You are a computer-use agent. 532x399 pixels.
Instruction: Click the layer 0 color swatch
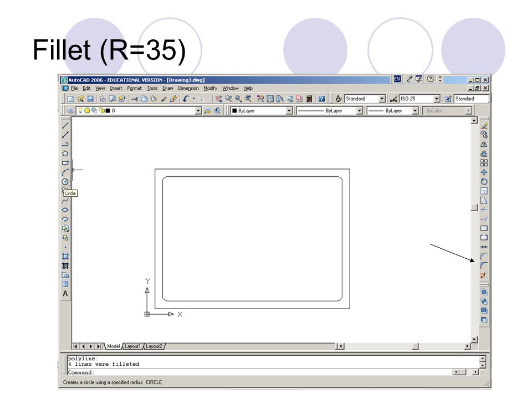click(108, 111)
